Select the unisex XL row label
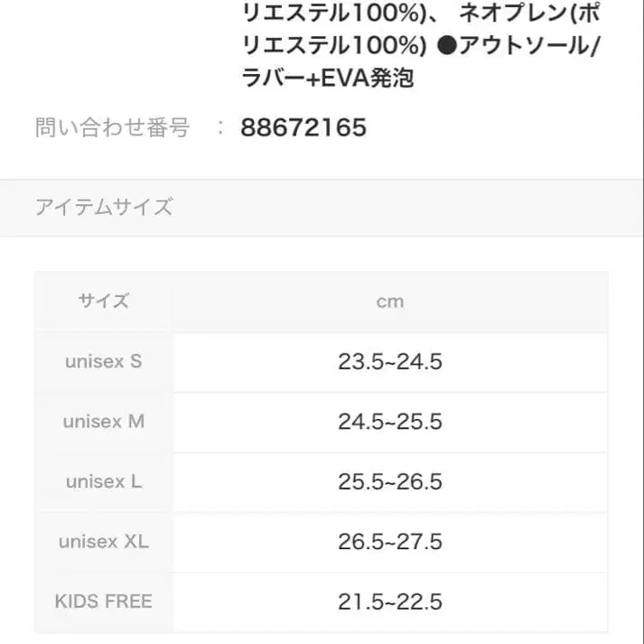 (x=104, y=542)
